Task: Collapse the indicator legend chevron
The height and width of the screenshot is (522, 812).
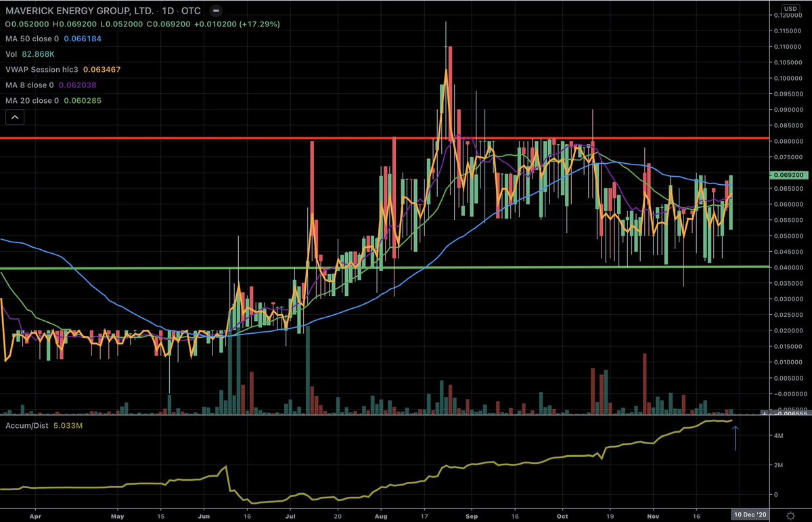Action: 16,117
